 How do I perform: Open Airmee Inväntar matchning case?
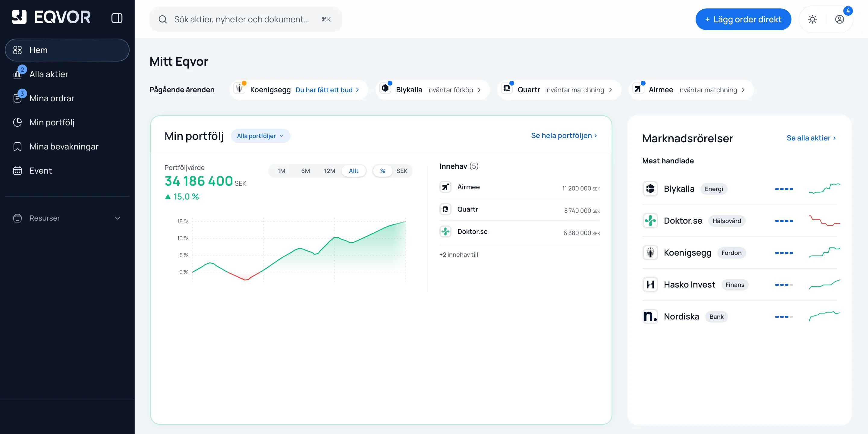pyautogui.click(x=691, y=90)
